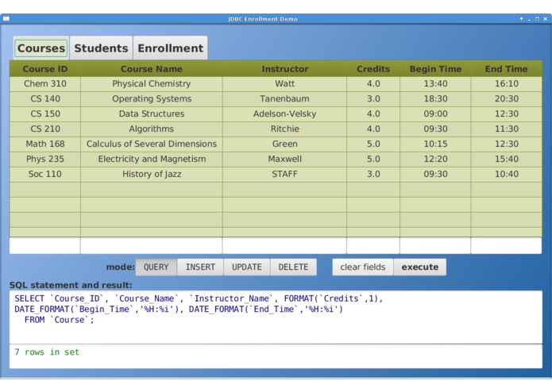Select instructor Green cell
The height and width of the screenshot is (392, 552).
pyautogui.click(x=284, y=144)
